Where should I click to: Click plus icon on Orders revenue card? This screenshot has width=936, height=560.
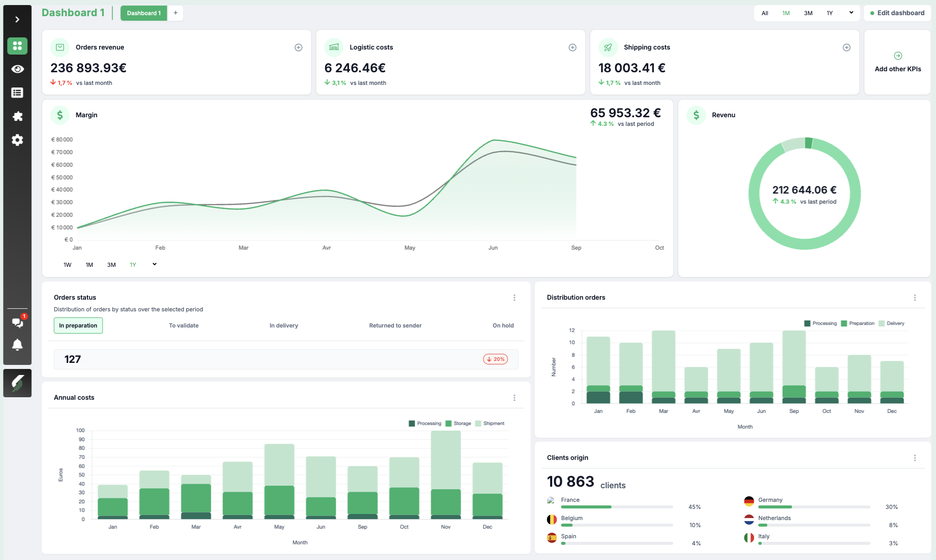click(298, 48)
